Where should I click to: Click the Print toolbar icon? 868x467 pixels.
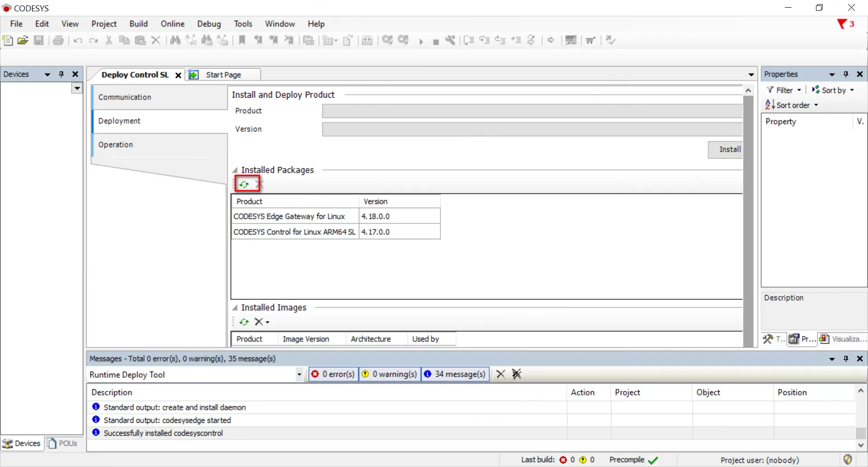click(x=58, y=40)
